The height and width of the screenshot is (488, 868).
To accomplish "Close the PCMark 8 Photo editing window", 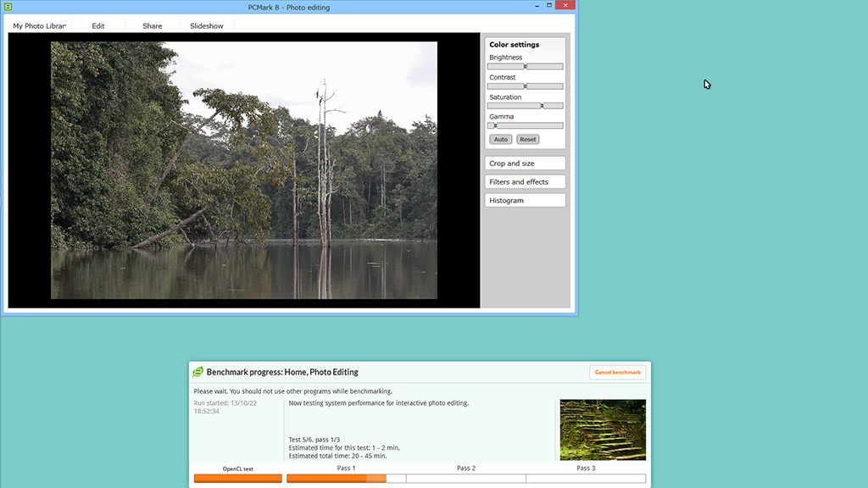I will [565, 5].
